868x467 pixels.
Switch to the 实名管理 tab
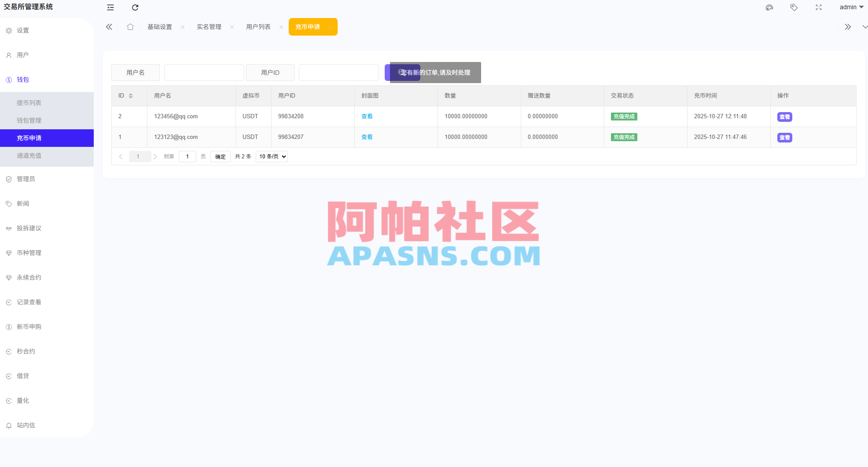[209, 26]
